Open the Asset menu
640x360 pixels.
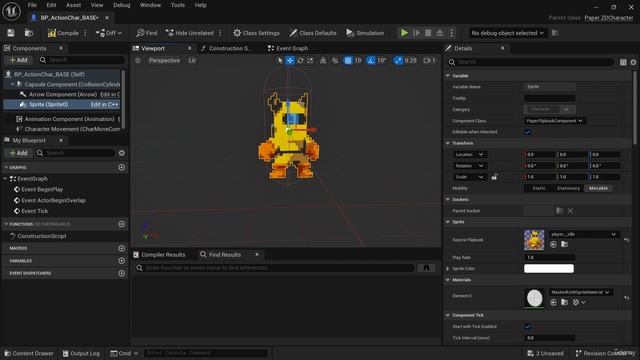click(x=73, y=5)
